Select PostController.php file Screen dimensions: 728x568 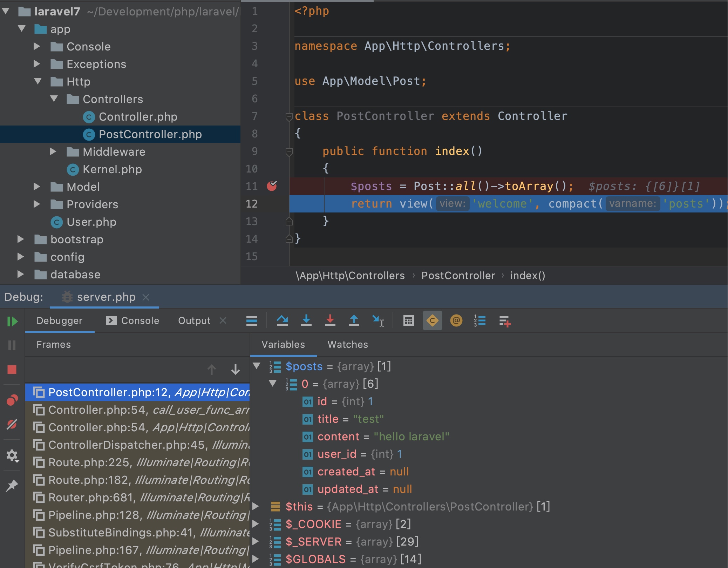point(120,134)
